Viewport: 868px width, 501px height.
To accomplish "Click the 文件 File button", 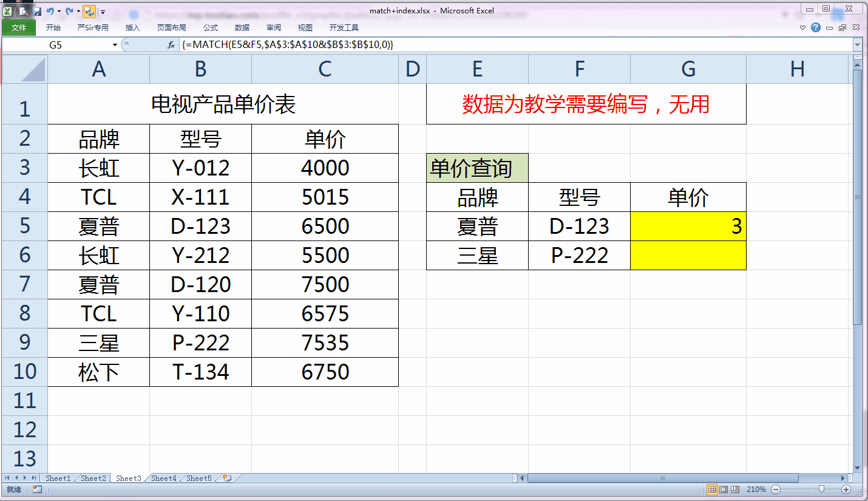I will tap(19, 27).
